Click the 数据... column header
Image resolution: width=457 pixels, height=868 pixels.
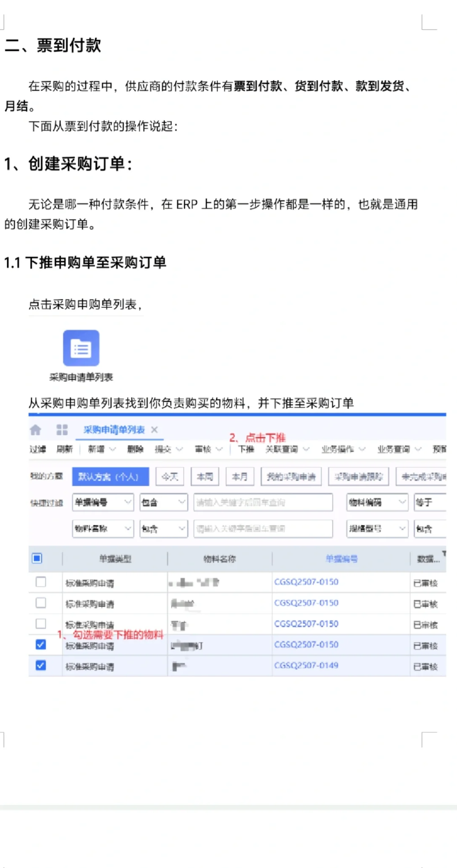(428, 559)
